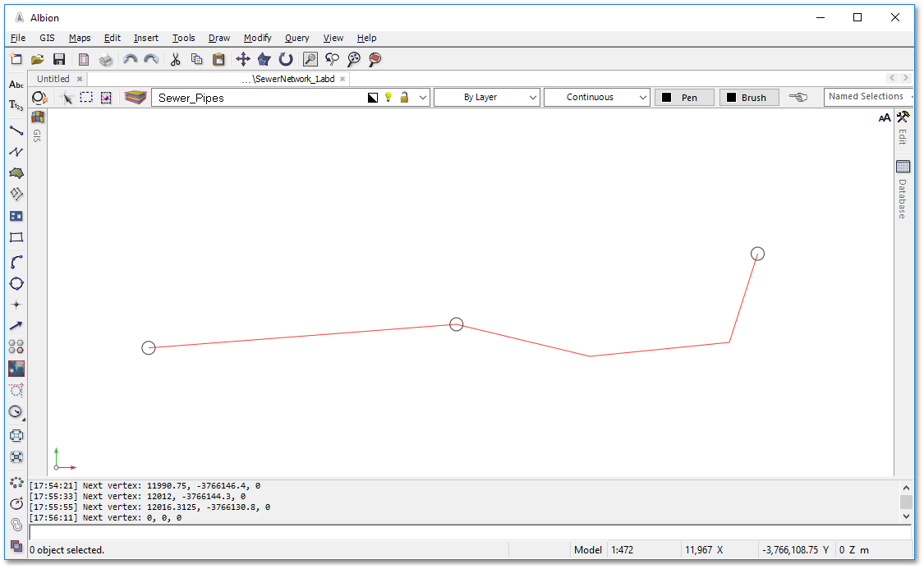This screenshot has height=569, width=924.
Task: Click the red-lens zoom icon
Action: point(375,59)
